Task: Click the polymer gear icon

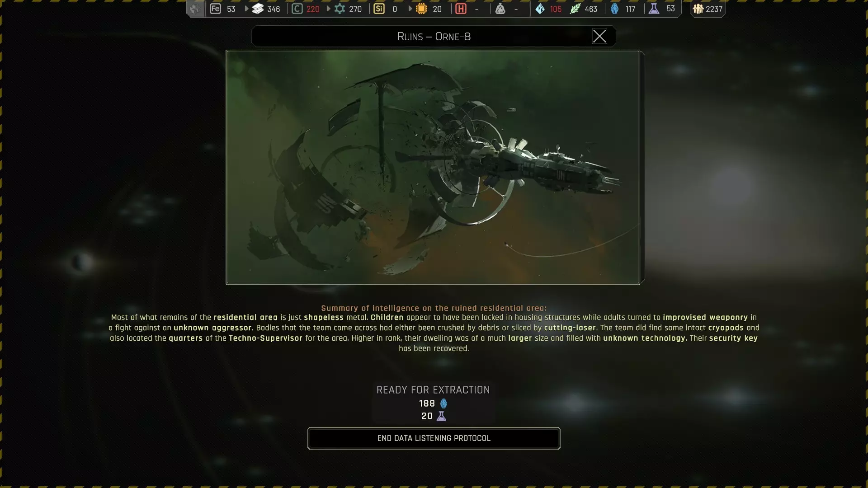Action: tap(340, 9)
